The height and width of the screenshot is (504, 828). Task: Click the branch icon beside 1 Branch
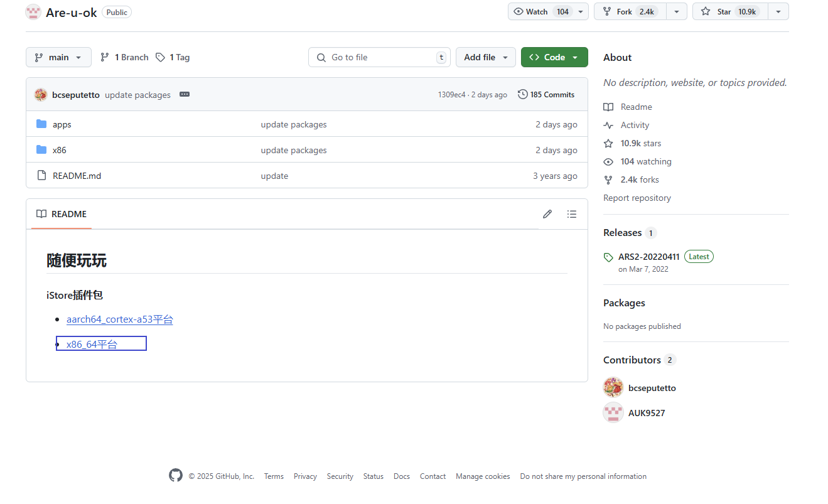[x=105, y=57]
